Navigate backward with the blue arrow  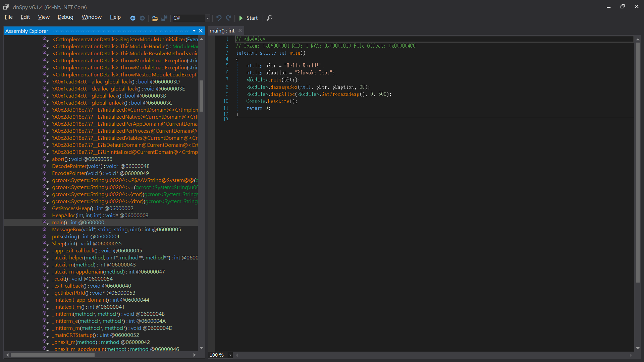133,18
